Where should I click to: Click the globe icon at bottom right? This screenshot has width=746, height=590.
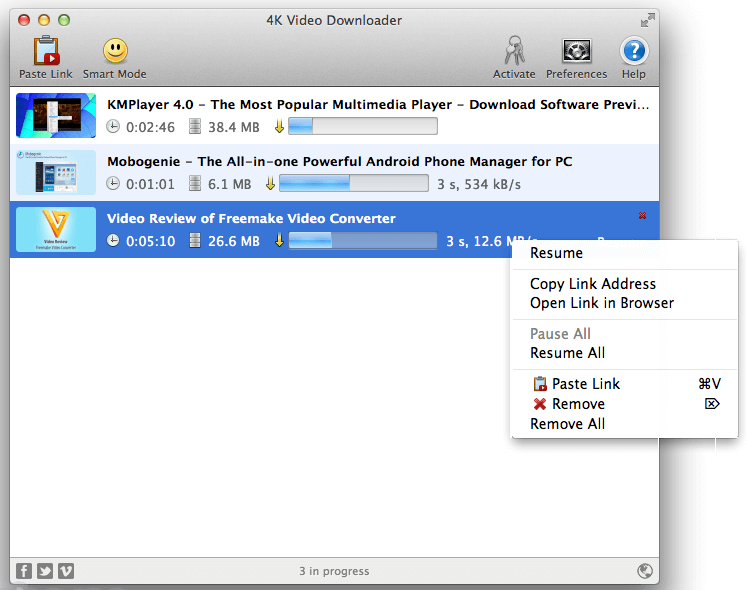645,571
